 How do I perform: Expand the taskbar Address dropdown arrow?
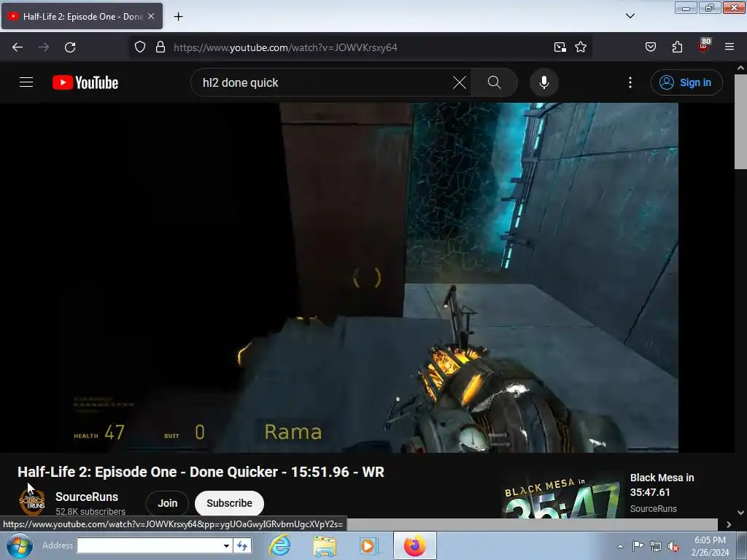point(226,545)
